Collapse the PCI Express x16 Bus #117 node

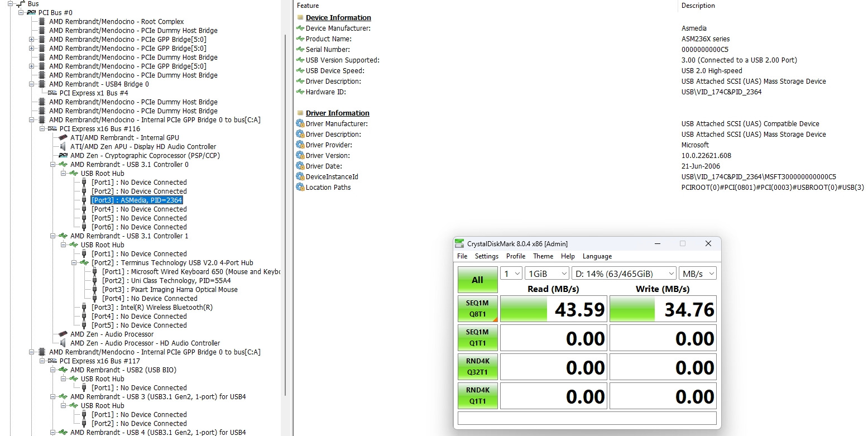[42, 361]
